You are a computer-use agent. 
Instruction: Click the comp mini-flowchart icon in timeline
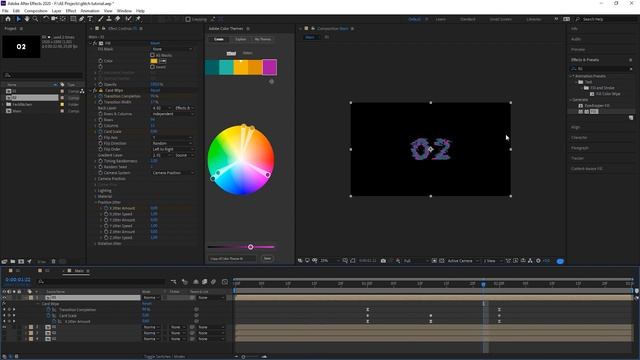click(174, 282)
